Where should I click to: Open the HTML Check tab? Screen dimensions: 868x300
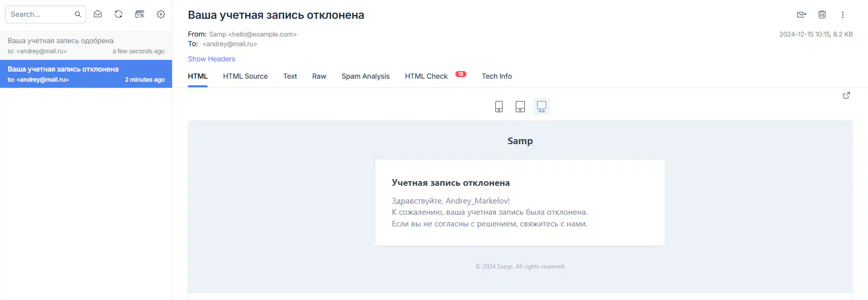pyautogui.click(x=426, y=76)
